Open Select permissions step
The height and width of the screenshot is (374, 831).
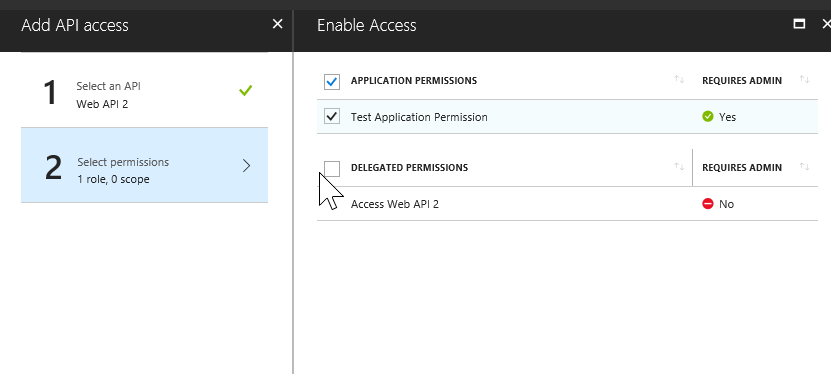[144, 165]
